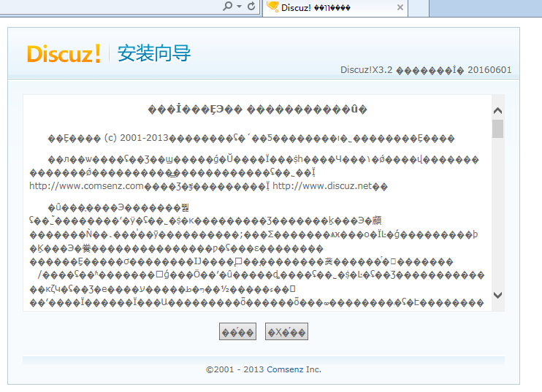
Task: Click the http://www.comsenz.com text
Action: click(86, 186)
